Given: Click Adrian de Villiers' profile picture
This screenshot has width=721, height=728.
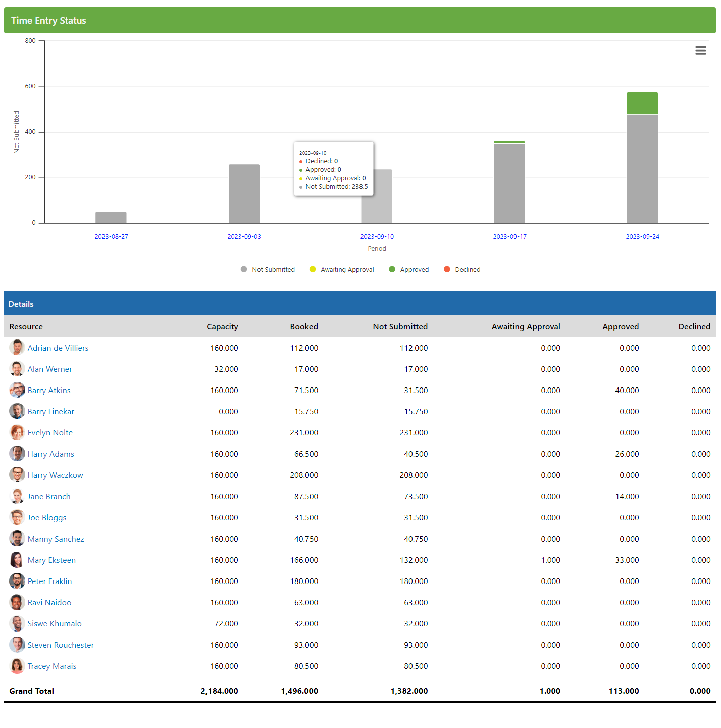Looking at the screenshot, I should (x=17, y=348).
